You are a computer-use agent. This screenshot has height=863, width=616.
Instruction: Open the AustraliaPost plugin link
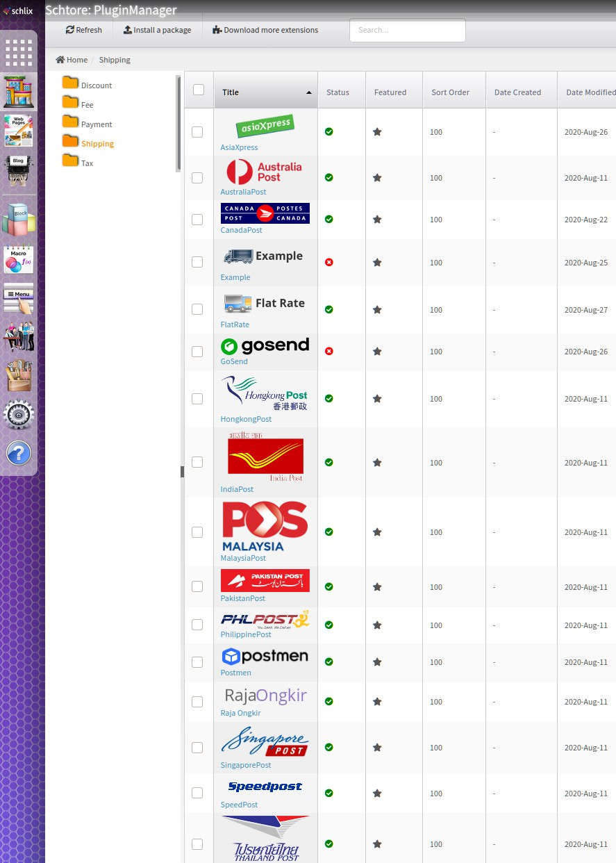click(243, 192)
